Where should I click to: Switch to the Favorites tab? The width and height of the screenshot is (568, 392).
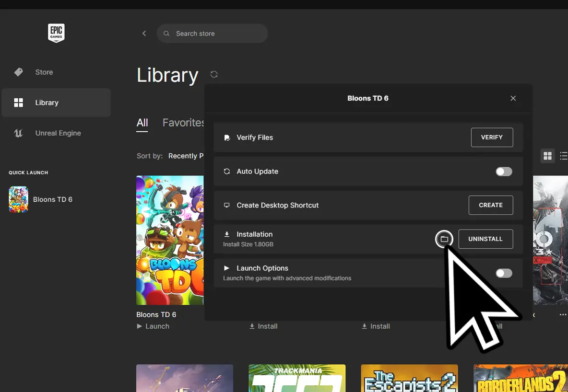(184, 123)
